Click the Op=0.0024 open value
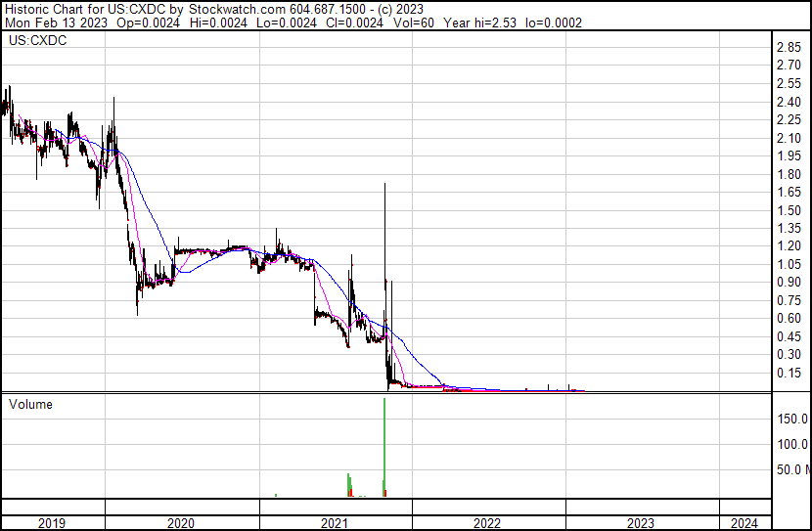This screenshot has width=812, height=531. pos(148,22)
